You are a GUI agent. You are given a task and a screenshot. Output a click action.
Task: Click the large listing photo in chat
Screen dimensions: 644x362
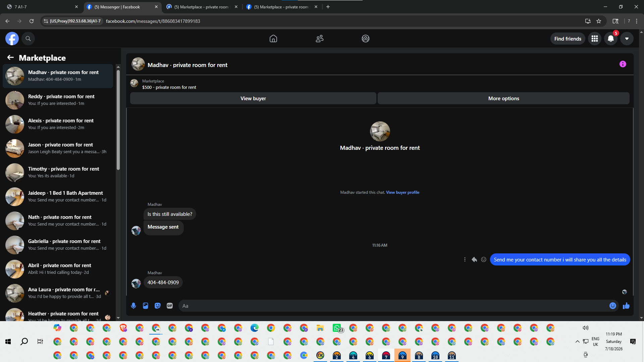[380, 131]
